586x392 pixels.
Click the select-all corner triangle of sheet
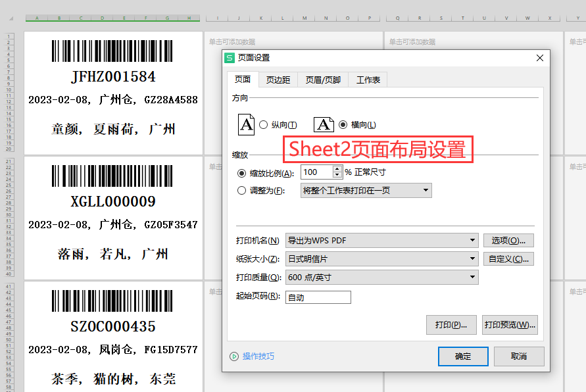[x=11, y=18]
